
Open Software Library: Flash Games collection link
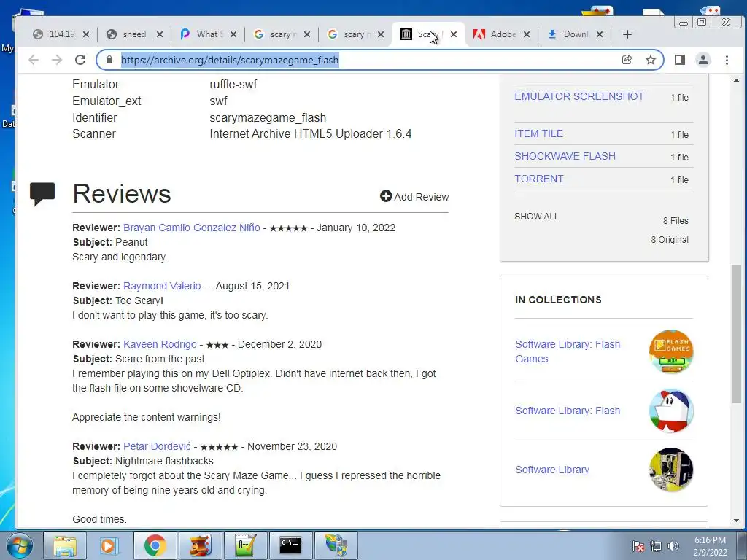[568, 351]
